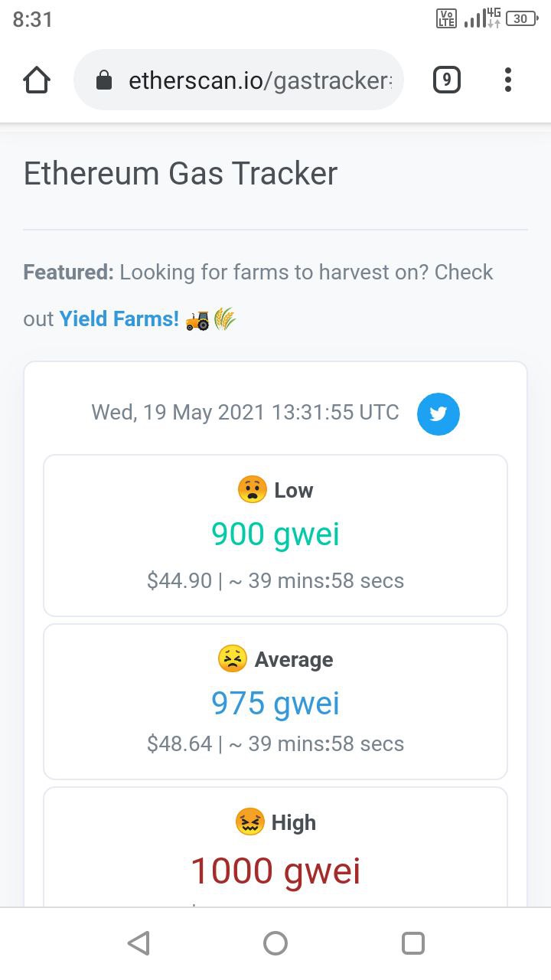The height and width of the screenshot is (980, 551).
Task: Open the Chrome three-dot overflow menu
Action: (508, 80)
